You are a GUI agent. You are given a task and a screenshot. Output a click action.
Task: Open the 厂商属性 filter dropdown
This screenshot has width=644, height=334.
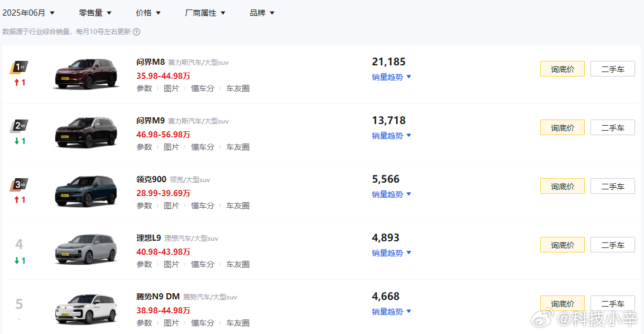coord(205,13)
